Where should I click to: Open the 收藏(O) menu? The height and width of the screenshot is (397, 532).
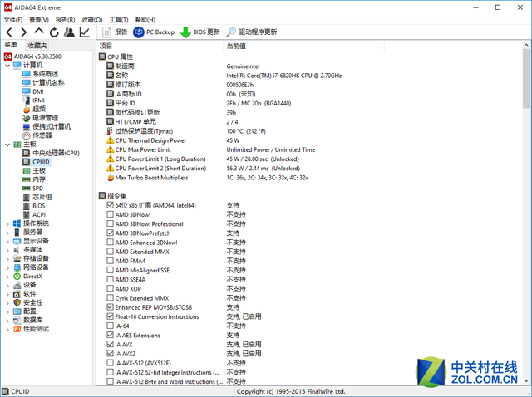[x=92, y=20]
